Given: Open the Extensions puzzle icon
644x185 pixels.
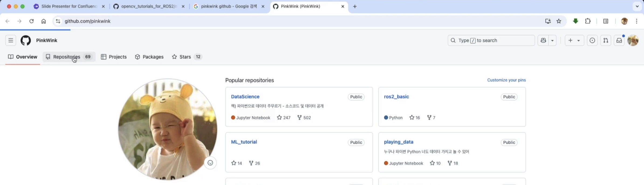Looking at the screenshot, I should [588, 21].
